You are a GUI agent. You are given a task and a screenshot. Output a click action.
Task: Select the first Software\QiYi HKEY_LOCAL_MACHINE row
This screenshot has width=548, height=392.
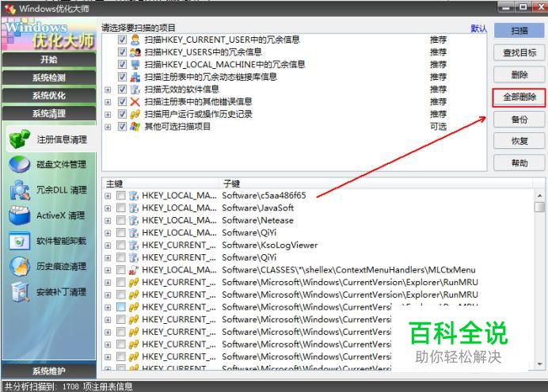(x=318, y=233)
